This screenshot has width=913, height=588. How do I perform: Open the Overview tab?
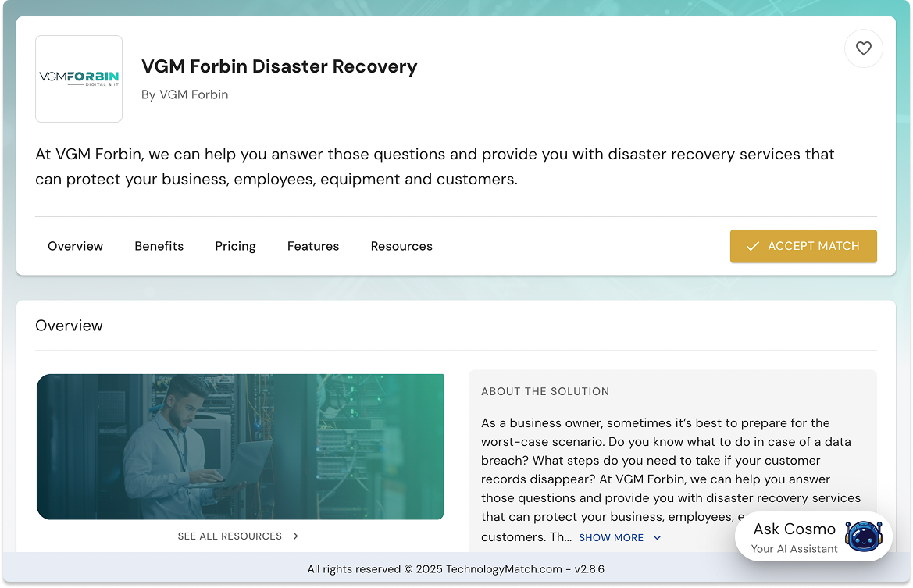point(75,246)
